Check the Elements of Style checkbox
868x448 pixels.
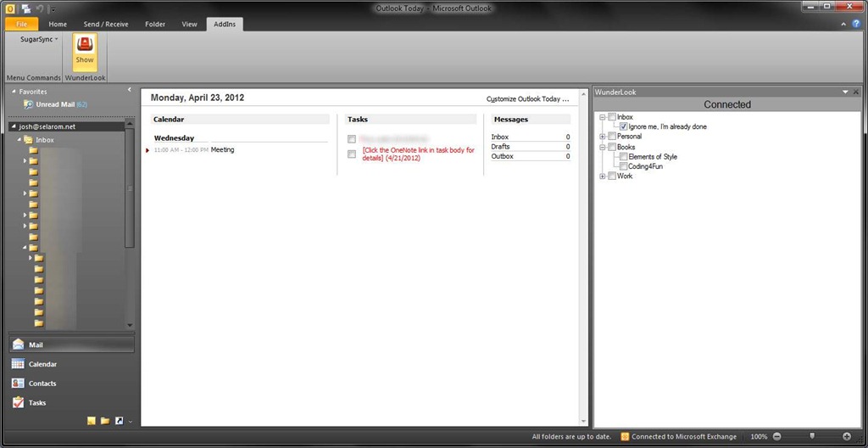coord(624,157)
